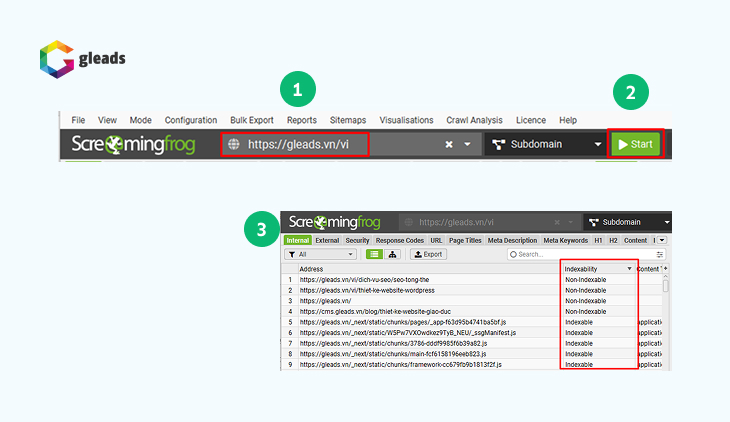Click the search magnifier icon in Search box

coord(513,254)
